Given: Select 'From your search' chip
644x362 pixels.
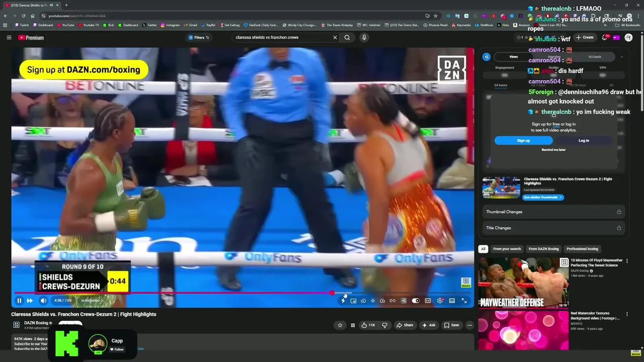Looking at the screenshot, I should pos(507,249).
